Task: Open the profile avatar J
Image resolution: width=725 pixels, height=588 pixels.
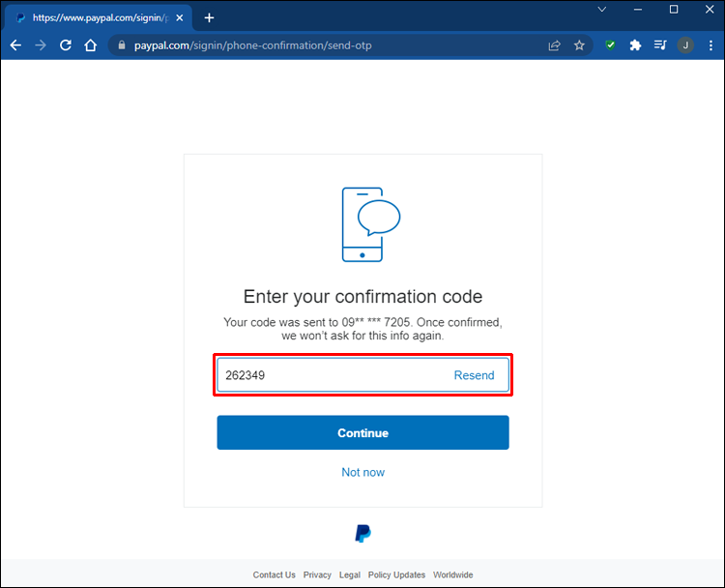Action: (x=685, y=44)
